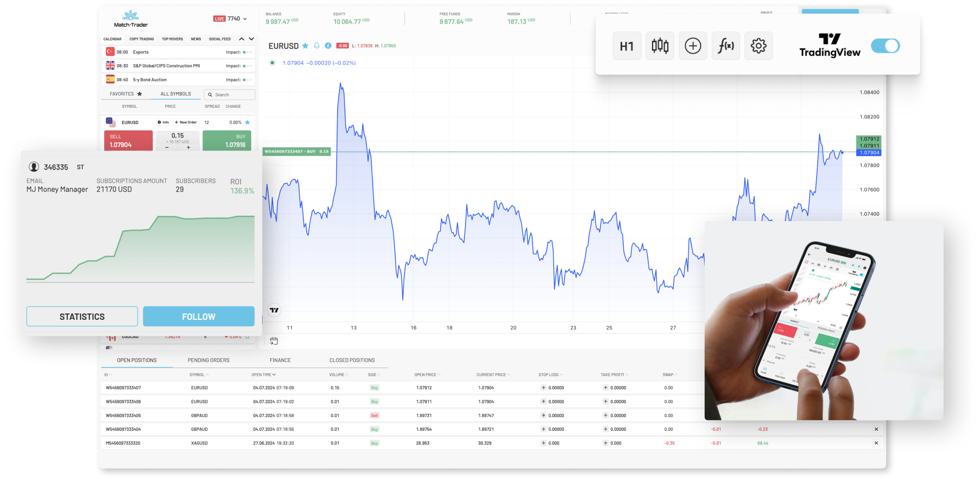
Task: Collapse the calendar panel with up chevron
Action: (x=242, y=39)
